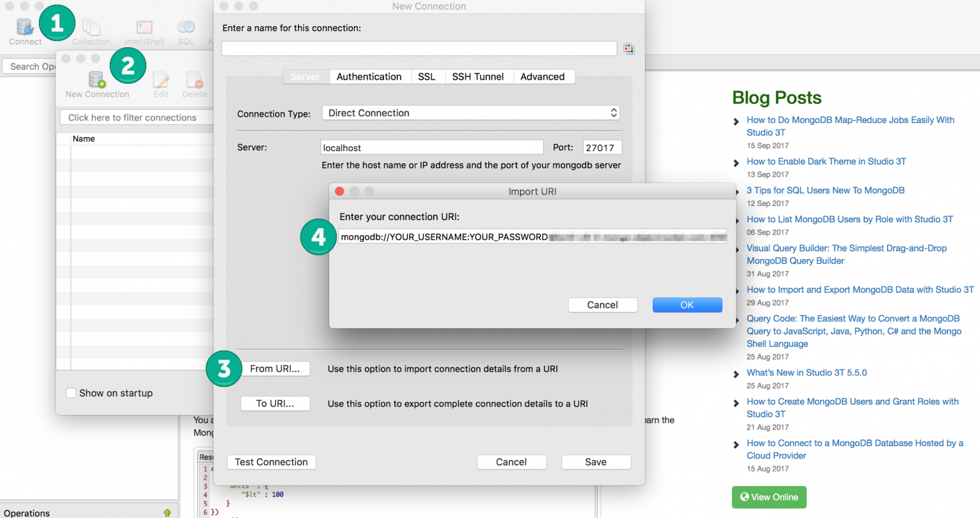Switch to the Authentication tab

[369, 77]
